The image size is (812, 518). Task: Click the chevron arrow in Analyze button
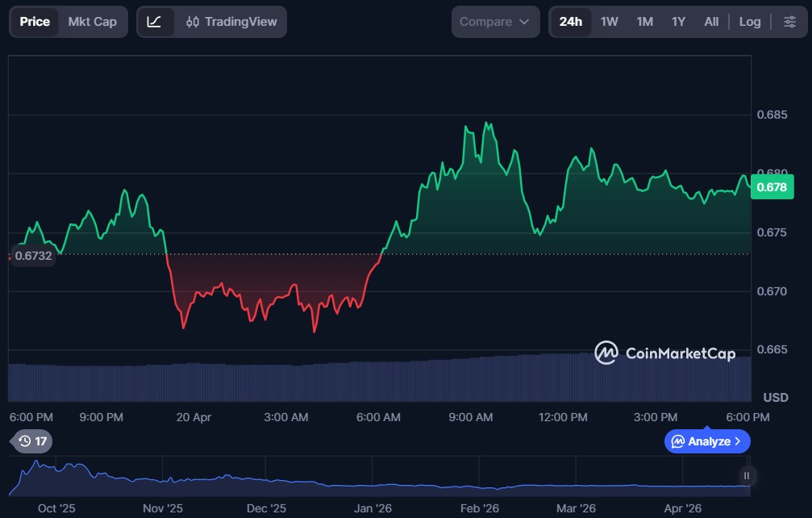click(x=738, y=441)
